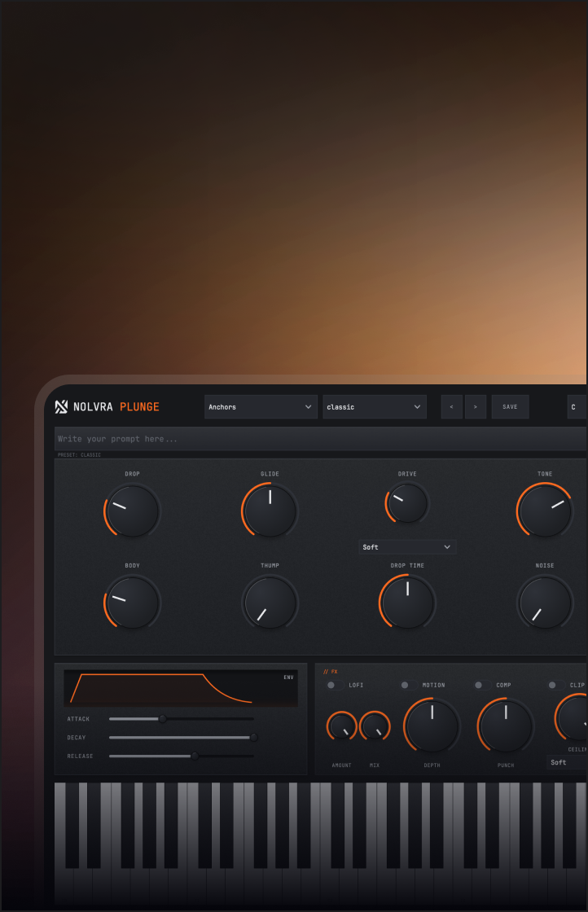
Task: Toggle the LOFI effect switch
Action: (x=335, y=685)
